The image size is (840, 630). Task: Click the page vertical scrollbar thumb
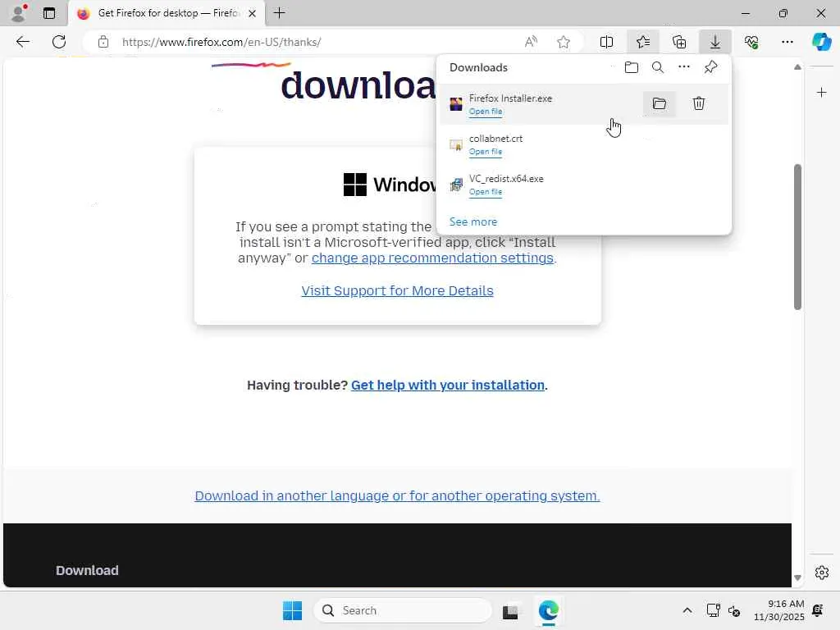(x=797, y=237)
